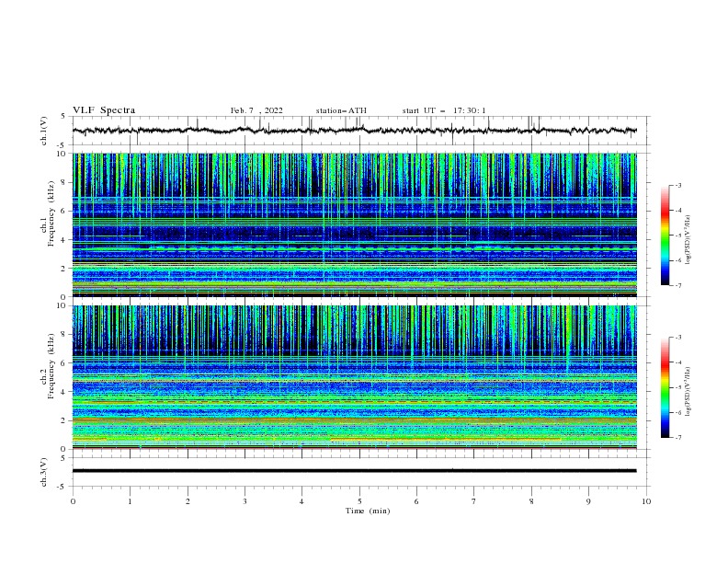Click the "ch.3(V)" axis label
The height and width of the screenshot is (563, 728).
[44, 472]
